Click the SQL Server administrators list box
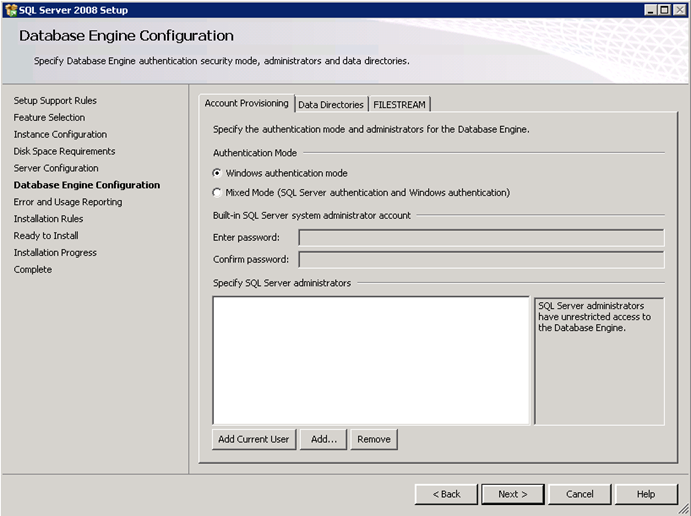The width and height of the screenshot is (691, 516). pyautogui.click(x=371, y=360)
